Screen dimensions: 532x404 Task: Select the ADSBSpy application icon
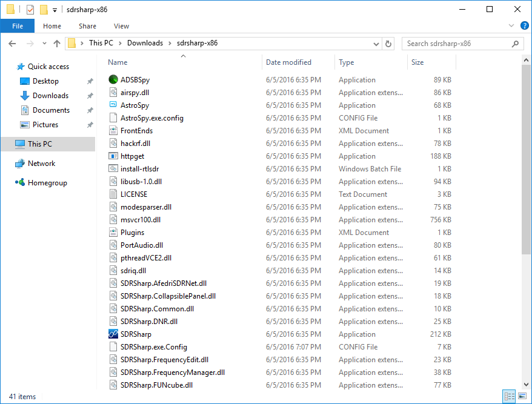coord(113,79)
